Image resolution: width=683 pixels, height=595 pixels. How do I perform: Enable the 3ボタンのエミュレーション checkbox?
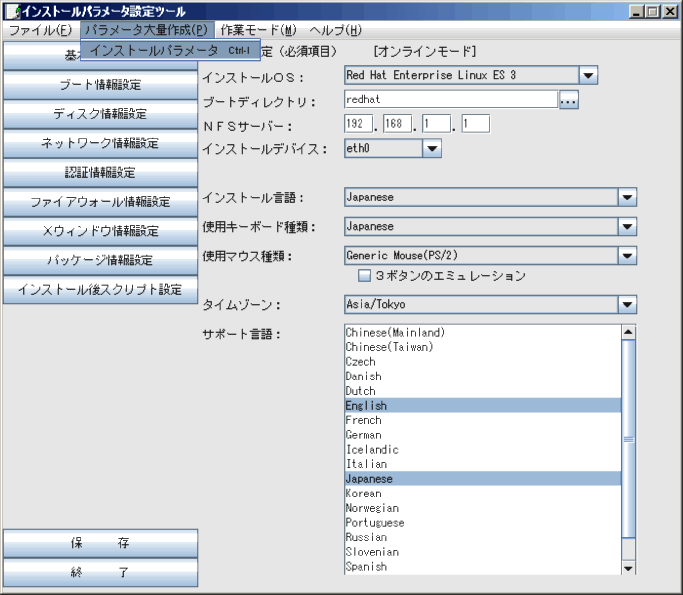point(365,275)
